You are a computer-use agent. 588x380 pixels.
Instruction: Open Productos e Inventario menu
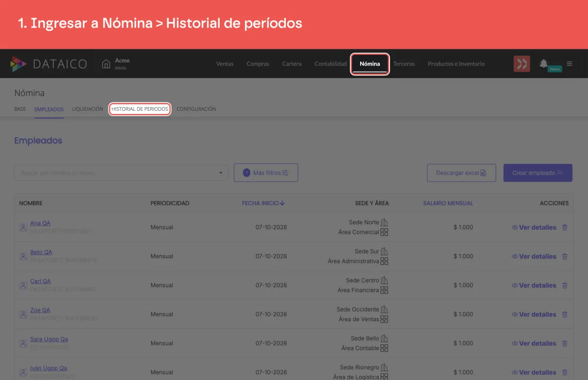point(456,64)
